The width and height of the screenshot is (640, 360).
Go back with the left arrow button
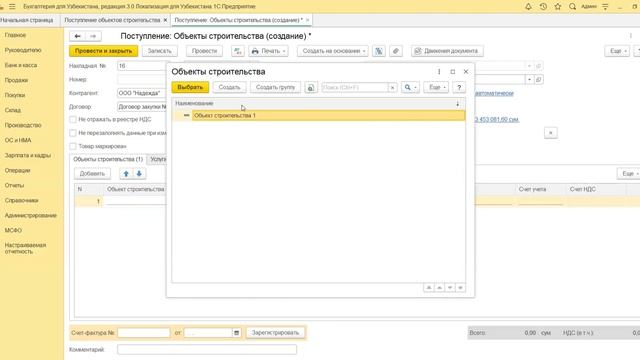click(x=78, y=36)
